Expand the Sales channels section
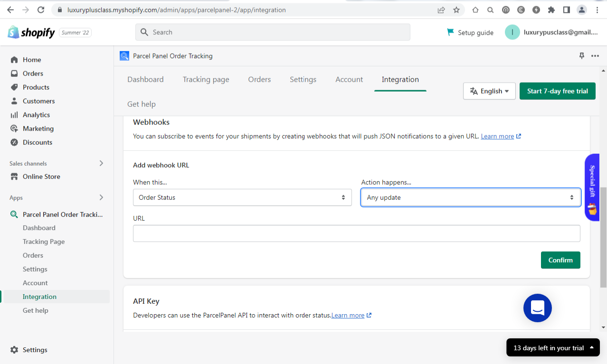This screenshot has height=364, width=607. pos(101,163)
